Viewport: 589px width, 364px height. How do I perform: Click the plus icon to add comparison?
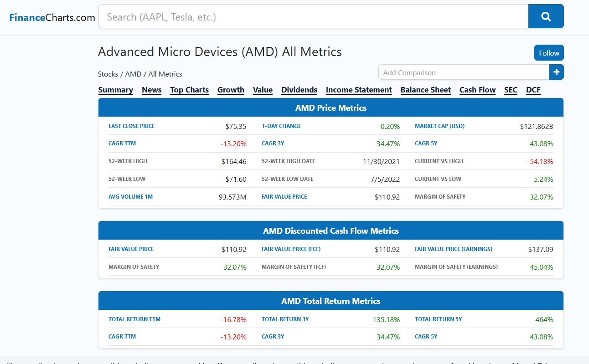(557, 72)
